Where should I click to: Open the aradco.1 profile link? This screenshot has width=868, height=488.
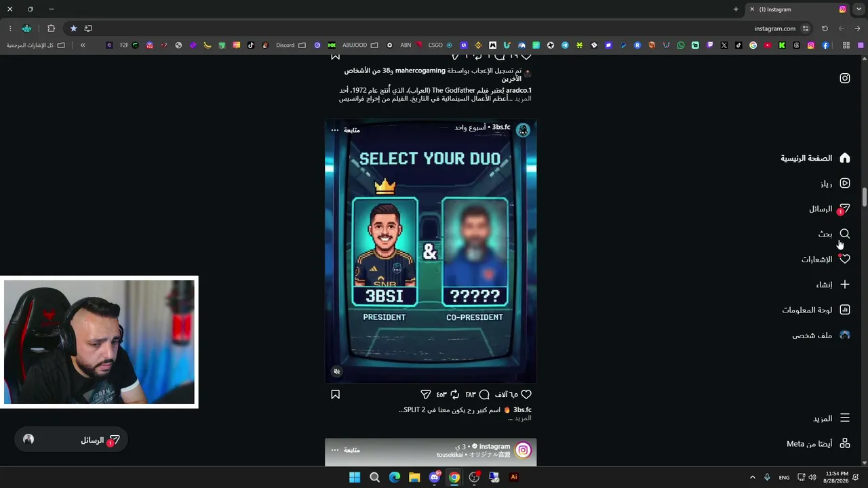(x=519, y=90)
